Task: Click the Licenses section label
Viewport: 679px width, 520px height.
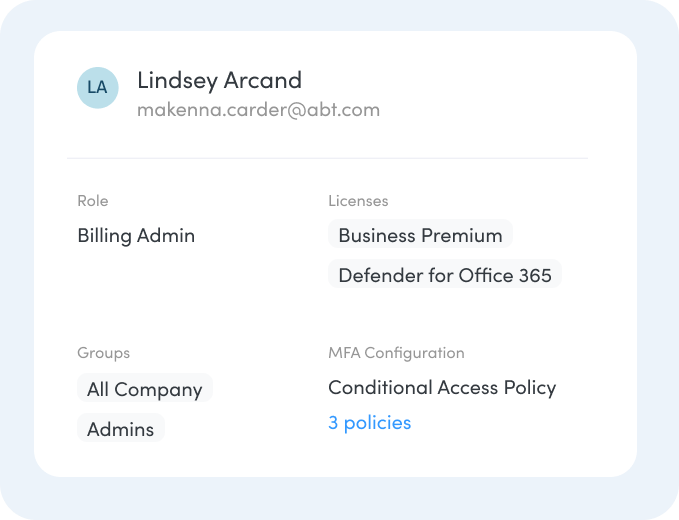Action: click(358, 201)
